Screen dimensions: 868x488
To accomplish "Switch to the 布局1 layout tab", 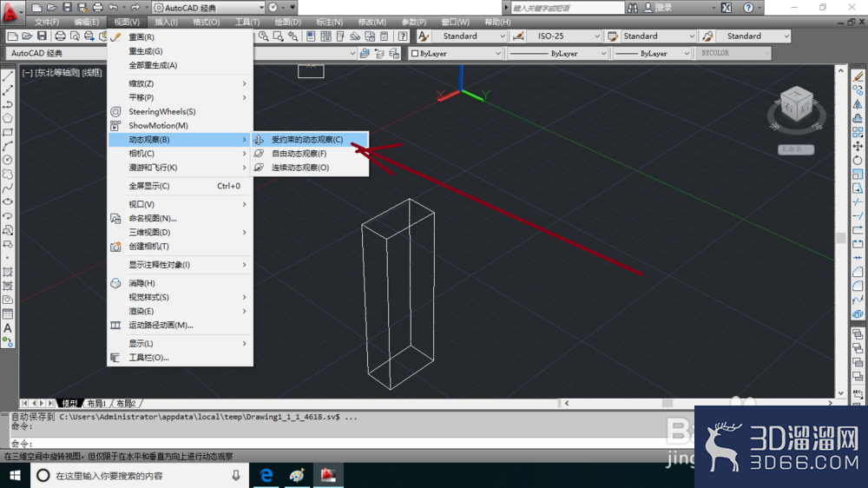I will click(x=97, y=403).
